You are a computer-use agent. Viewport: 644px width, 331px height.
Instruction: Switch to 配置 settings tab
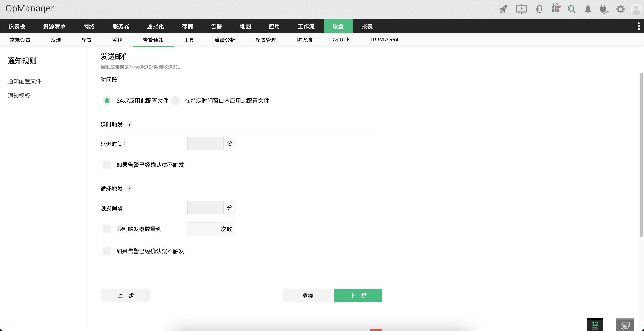(x=86, y=40)
